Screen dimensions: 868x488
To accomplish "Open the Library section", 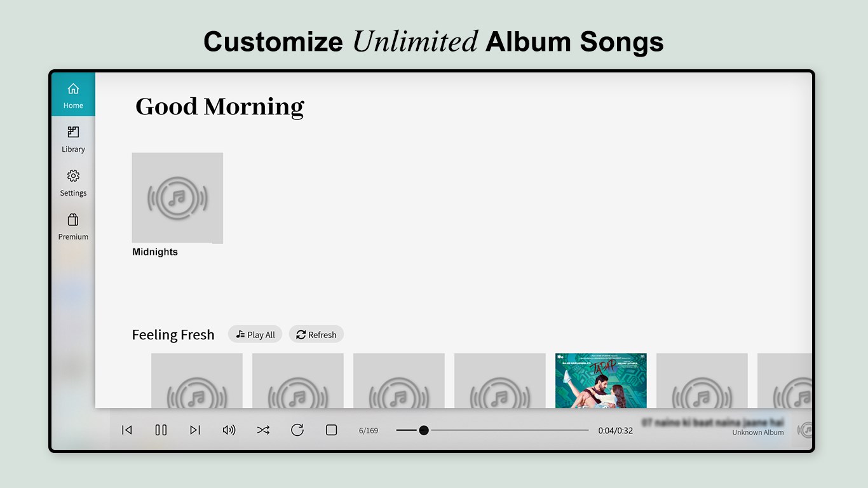I will click(x=73, y=139).
